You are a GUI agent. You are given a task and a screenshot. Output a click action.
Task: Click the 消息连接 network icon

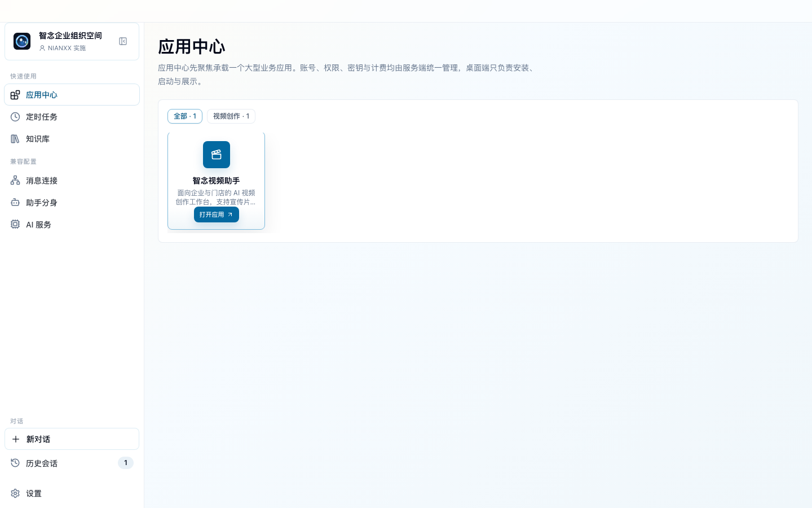pos(15,181)
